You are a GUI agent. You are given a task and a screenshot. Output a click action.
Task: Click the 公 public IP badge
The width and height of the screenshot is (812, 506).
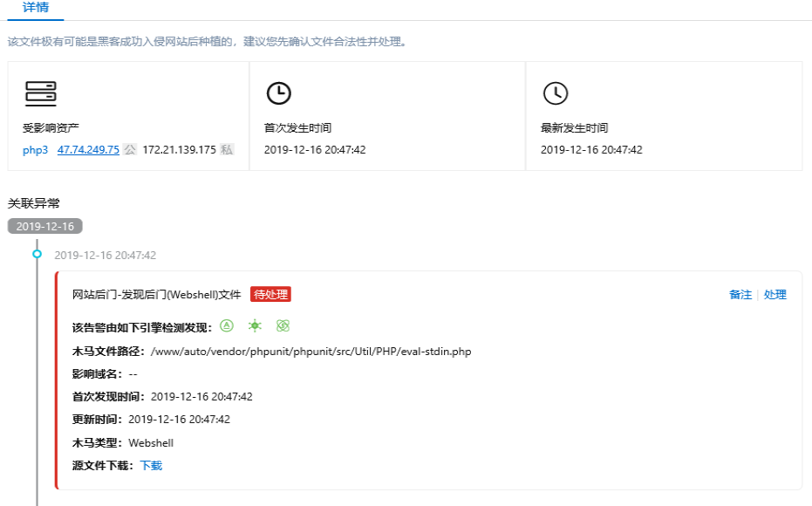pos(130,150)
